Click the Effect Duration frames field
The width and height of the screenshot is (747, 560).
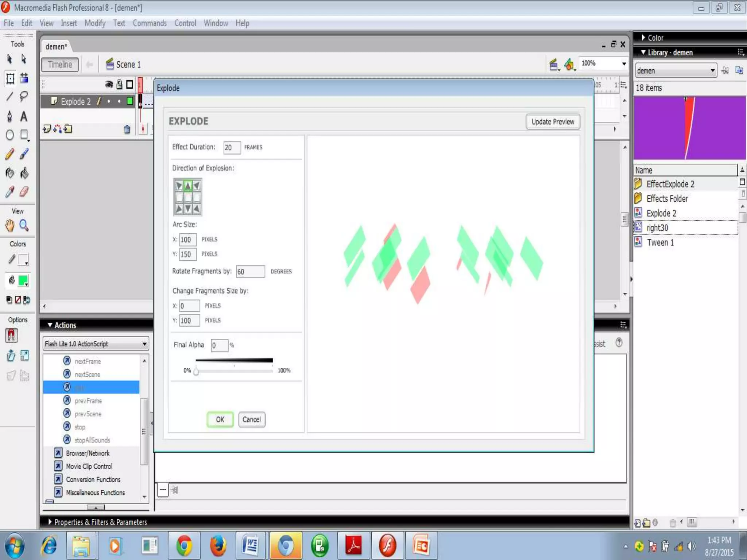point(232,148)
